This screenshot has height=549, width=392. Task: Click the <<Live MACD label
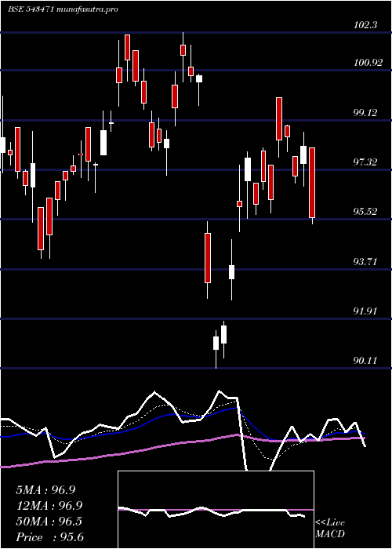[330, 529]
